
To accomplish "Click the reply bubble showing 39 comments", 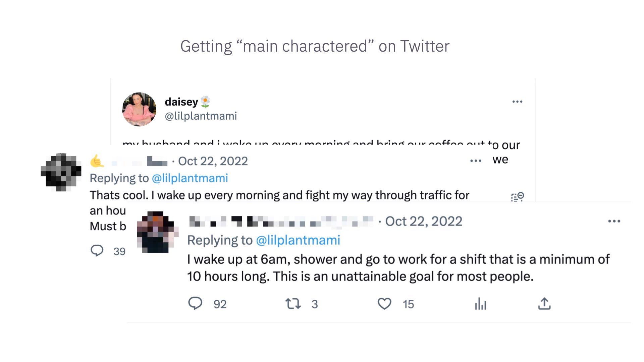I will (x=97, y=251).
